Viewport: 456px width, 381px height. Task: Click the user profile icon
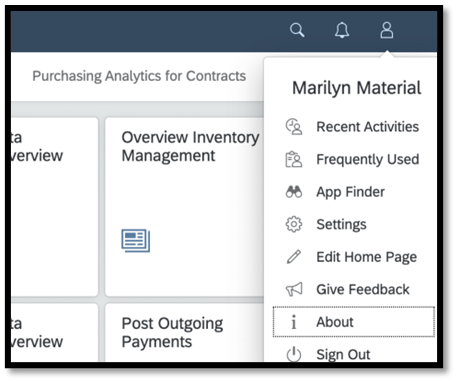coord(387,30)
